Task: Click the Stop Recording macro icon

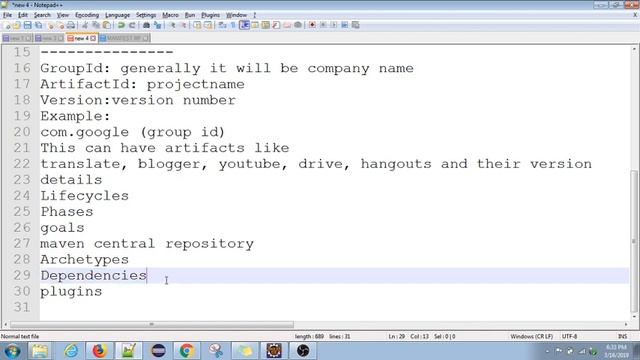Action: click(x=323, y=25)
